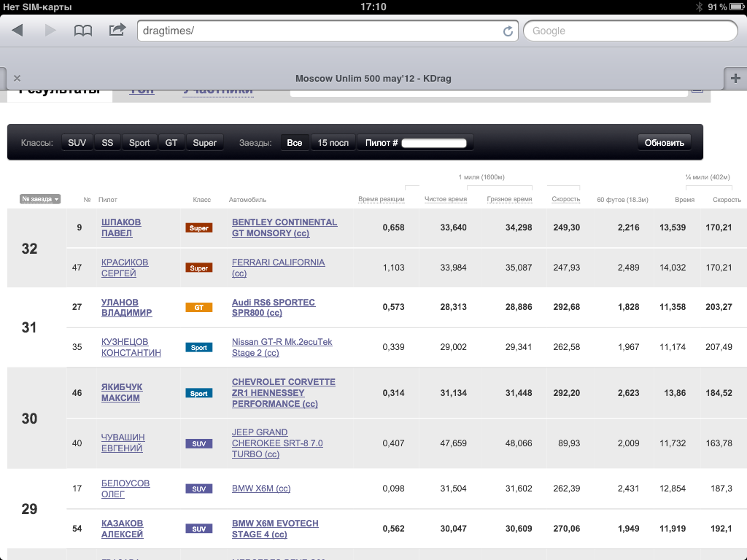Open pilot ШПАКОВ ПАВЕЛ
The height and width of the screenshot is (560, 747).
click(x=121, y=227)
